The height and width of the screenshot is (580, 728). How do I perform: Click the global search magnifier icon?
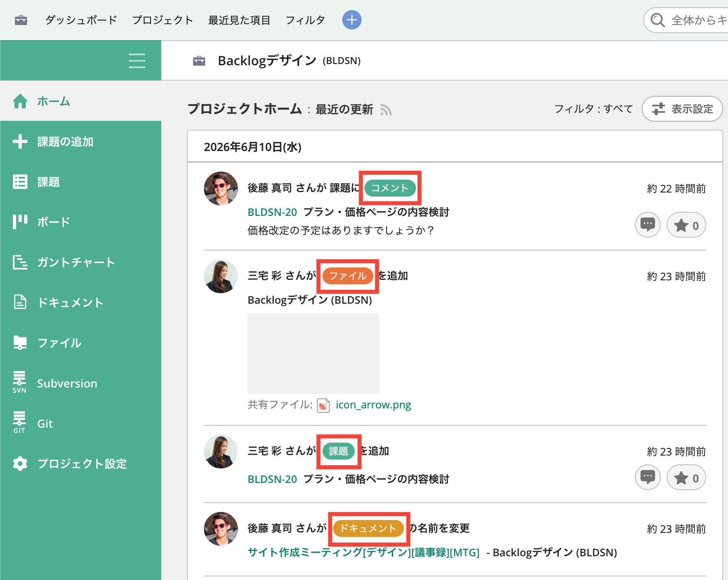coord(657,20)
